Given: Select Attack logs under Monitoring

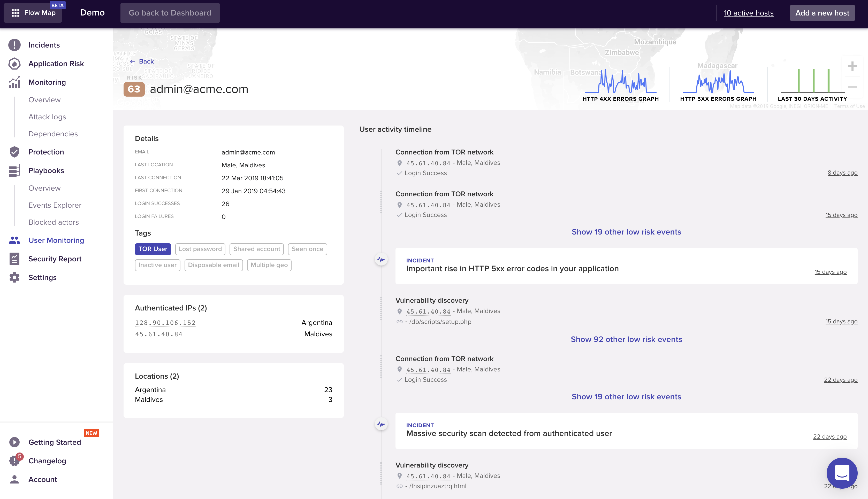Looking at the screenshot, I should pos(47,117).
